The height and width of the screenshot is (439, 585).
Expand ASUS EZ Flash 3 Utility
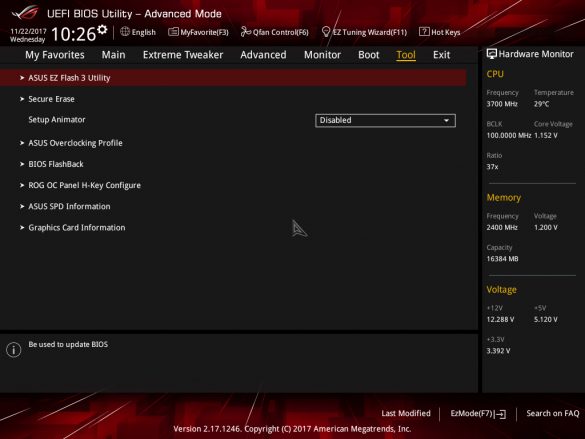pyautogui.click(x=233, y=78)
